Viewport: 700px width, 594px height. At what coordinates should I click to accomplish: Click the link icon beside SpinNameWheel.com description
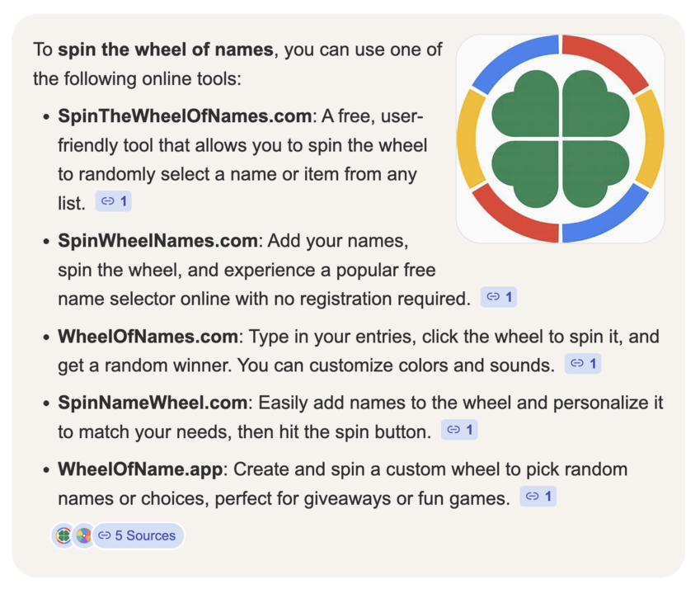(x=452, y=430)
